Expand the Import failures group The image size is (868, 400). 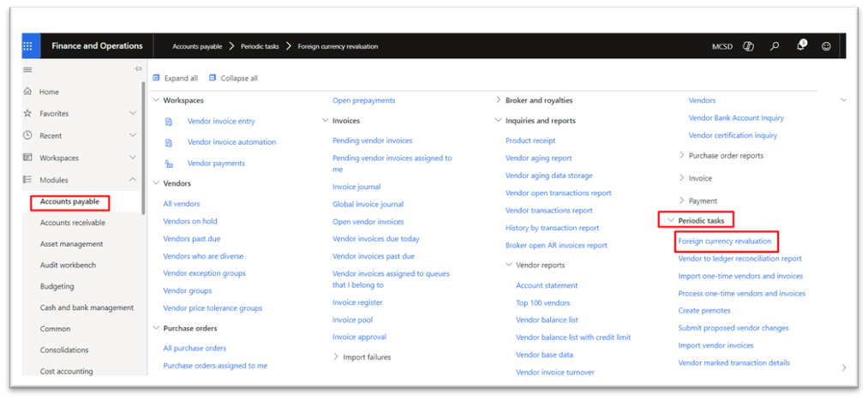click(362, 357)
